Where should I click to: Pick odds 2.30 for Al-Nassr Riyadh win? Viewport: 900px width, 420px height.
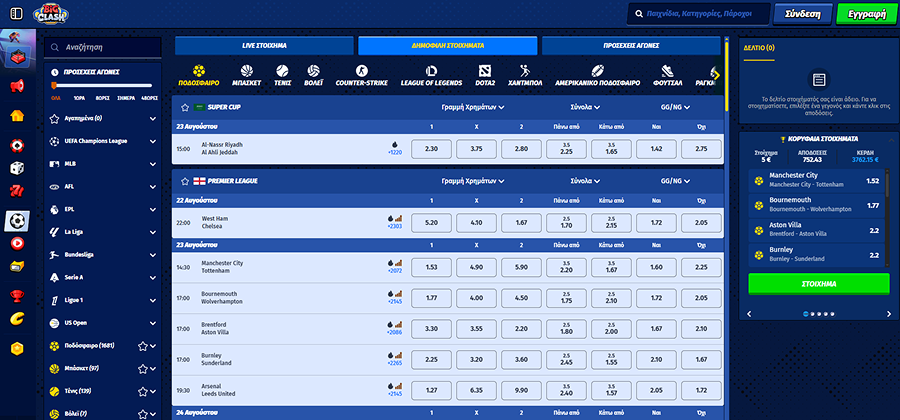click(x=432, y=149)
